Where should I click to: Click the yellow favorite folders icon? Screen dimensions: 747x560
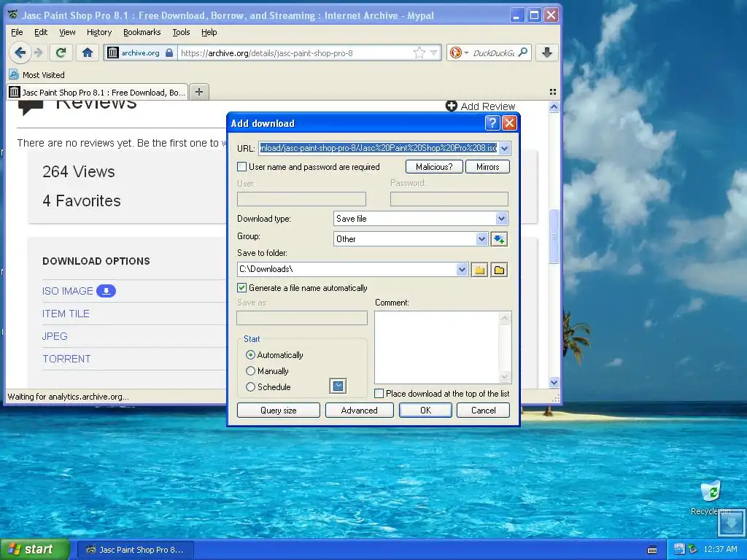tap(479, 270)
